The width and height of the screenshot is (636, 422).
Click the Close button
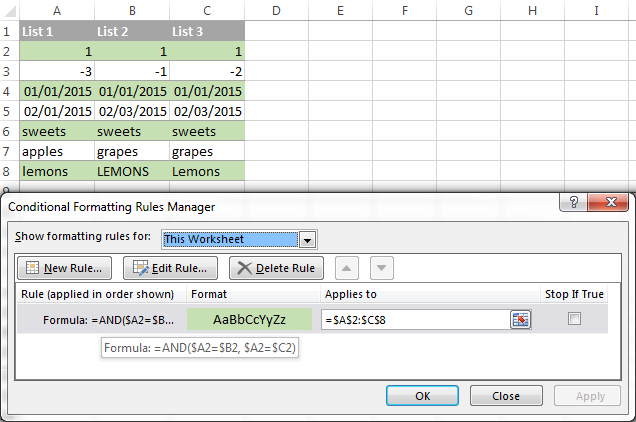[506, 396]
